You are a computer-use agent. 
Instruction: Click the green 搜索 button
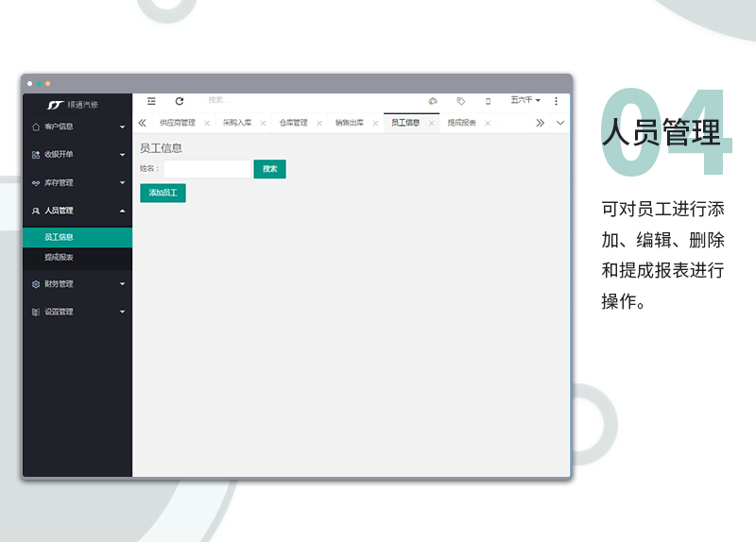pos(270,169)
